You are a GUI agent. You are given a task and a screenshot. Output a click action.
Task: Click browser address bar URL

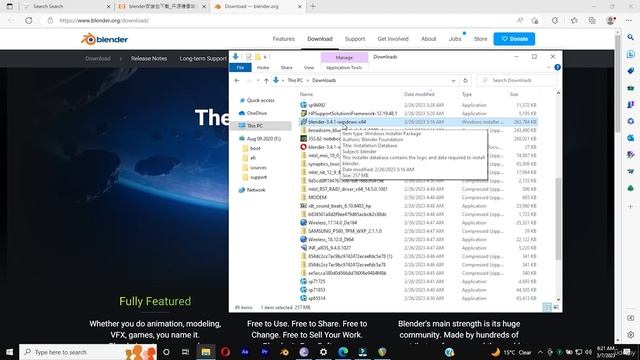104,20
